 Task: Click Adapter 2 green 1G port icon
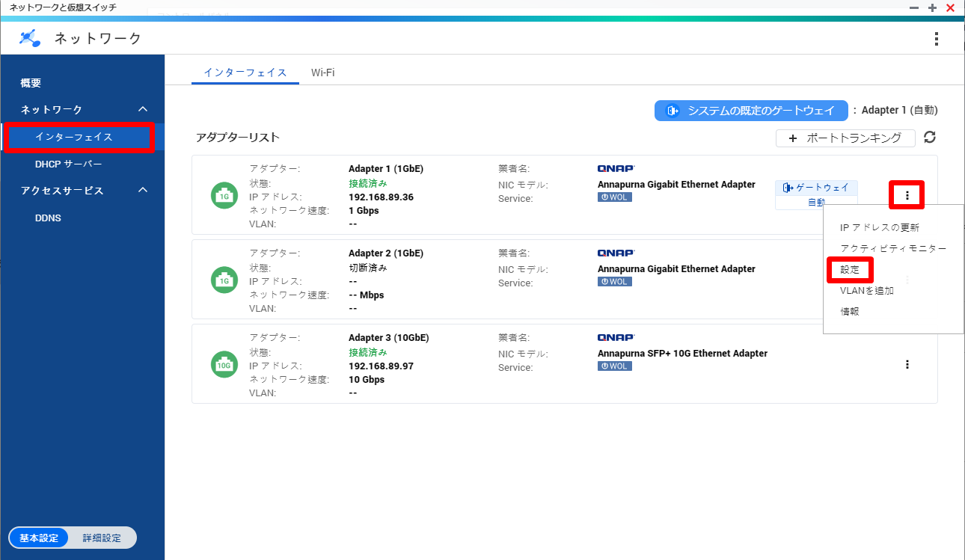pos(224,280)
